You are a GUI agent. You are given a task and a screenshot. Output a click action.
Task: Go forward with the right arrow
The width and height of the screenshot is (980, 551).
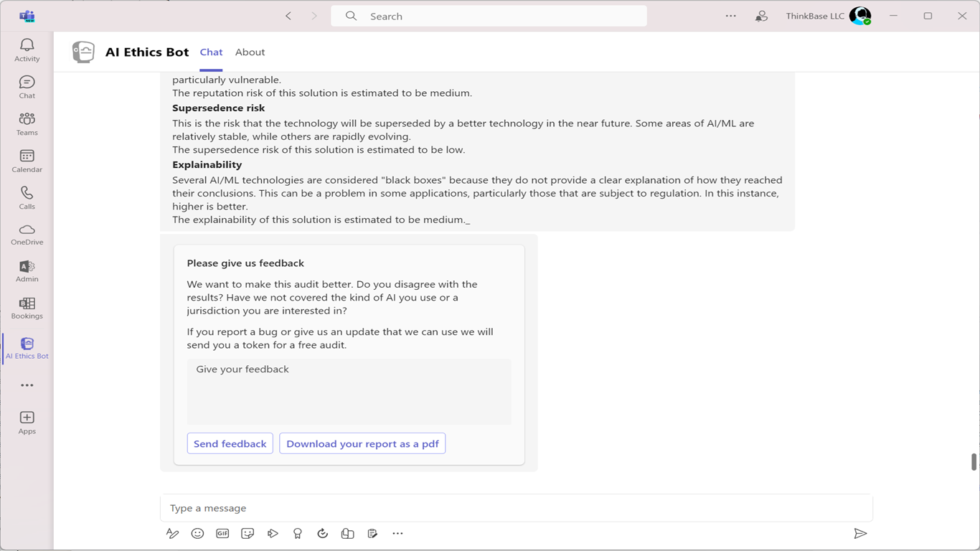(314, 16)
